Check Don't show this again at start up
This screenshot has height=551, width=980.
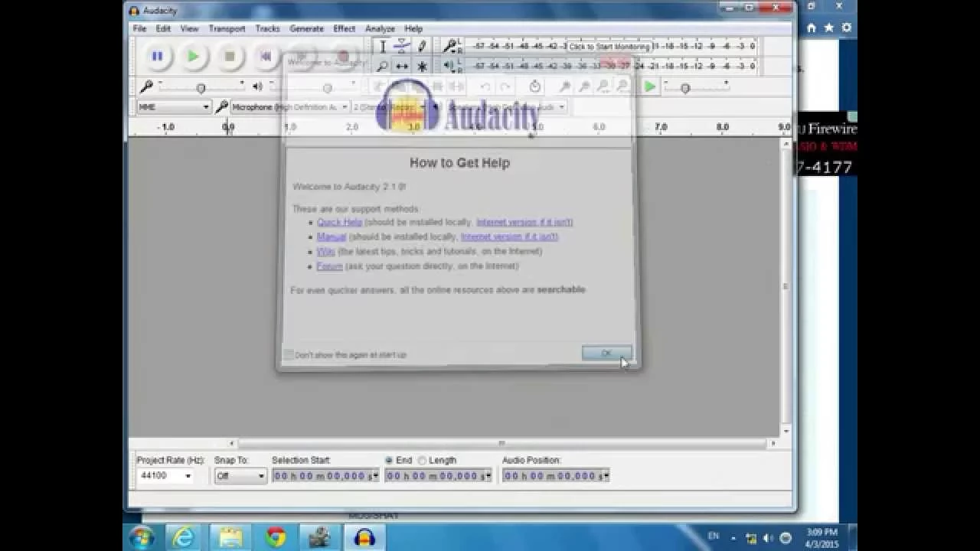(x=288, y=354)
